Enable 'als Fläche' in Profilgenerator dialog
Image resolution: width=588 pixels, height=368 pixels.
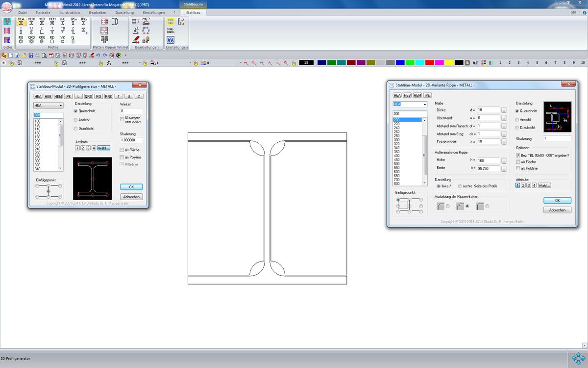[122, 150]
